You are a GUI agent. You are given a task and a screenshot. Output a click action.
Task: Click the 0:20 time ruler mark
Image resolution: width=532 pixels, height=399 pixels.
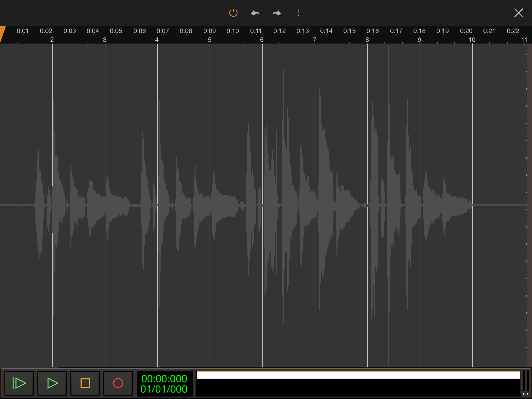pos(466,31)
